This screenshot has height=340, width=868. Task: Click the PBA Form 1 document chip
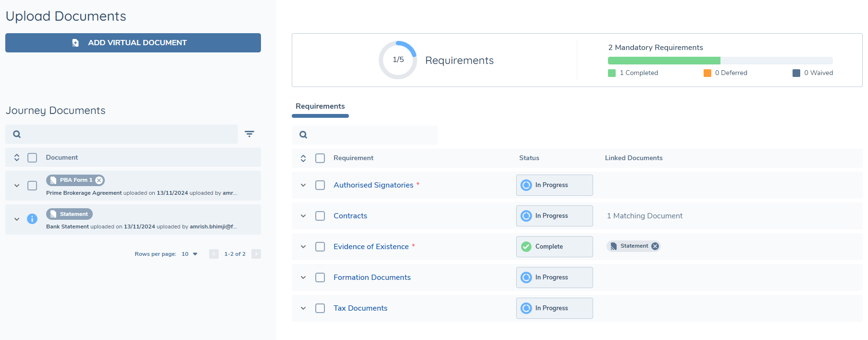tap(75, 180)
